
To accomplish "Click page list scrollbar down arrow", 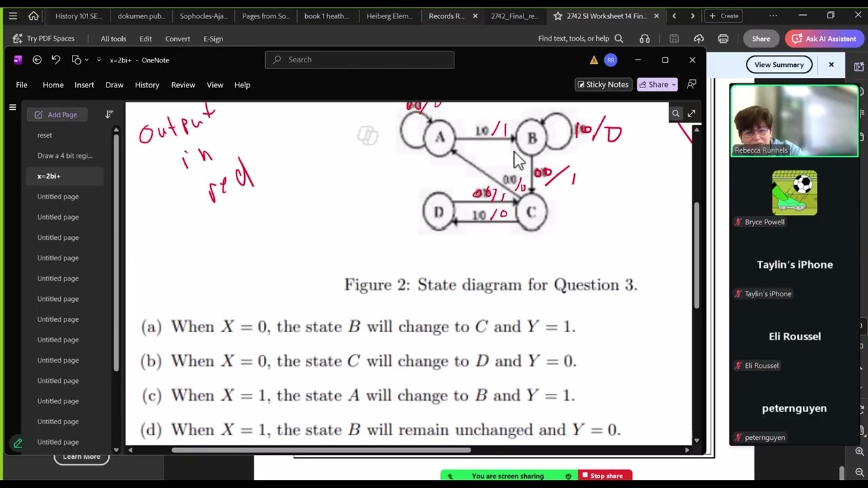I will (x=116, y=450).
